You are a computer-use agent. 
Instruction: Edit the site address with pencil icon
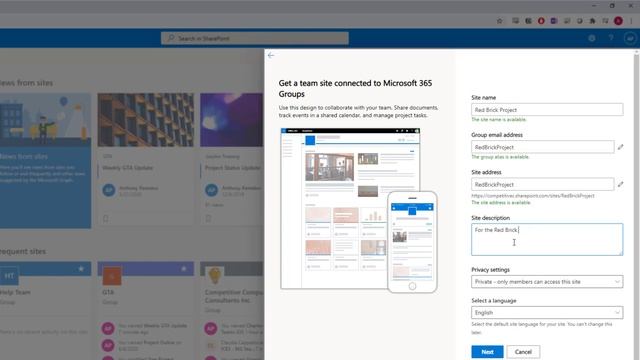point(620,184)
